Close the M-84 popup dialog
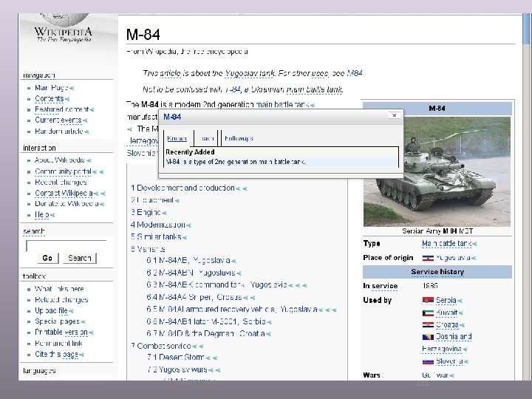 pyautogui.click(x=395, y=115)
